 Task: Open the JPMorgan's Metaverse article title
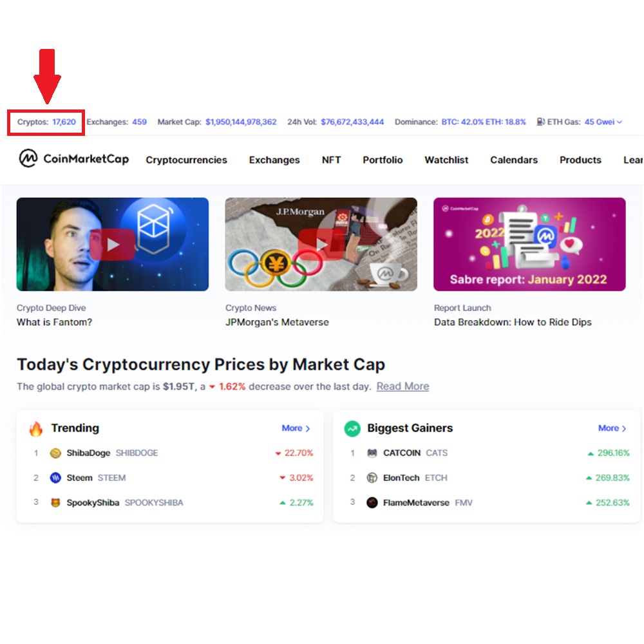277,322
